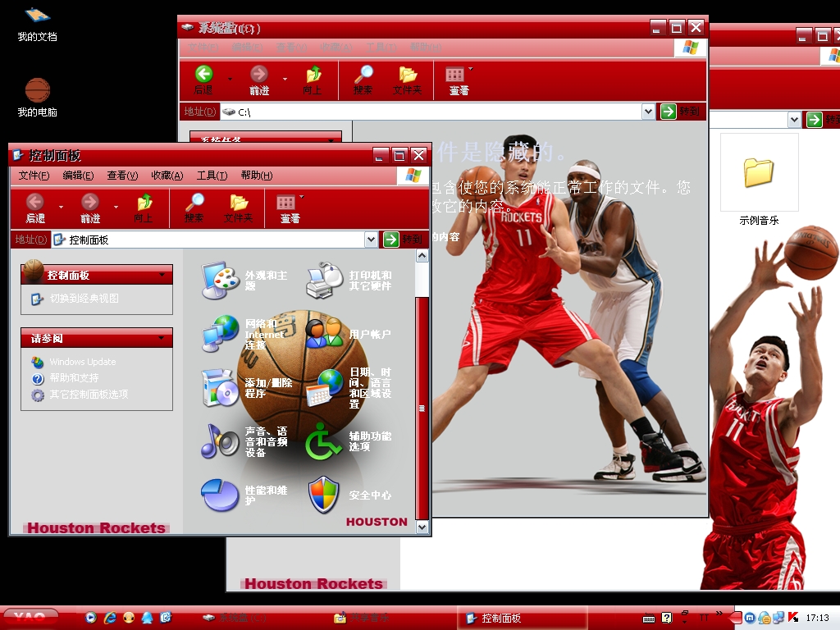Image resolution: width=840 pixels, height=630 pixels.
Task: Click Control Panel vertical scrollbar thumb
Action: click(x=422, y=407)
